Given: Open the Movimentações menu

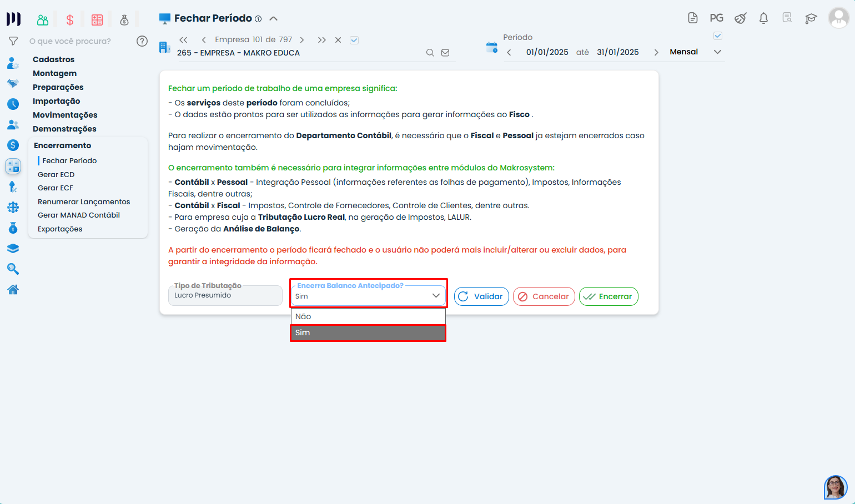Looking at the screenshot, I should point(65,115).
